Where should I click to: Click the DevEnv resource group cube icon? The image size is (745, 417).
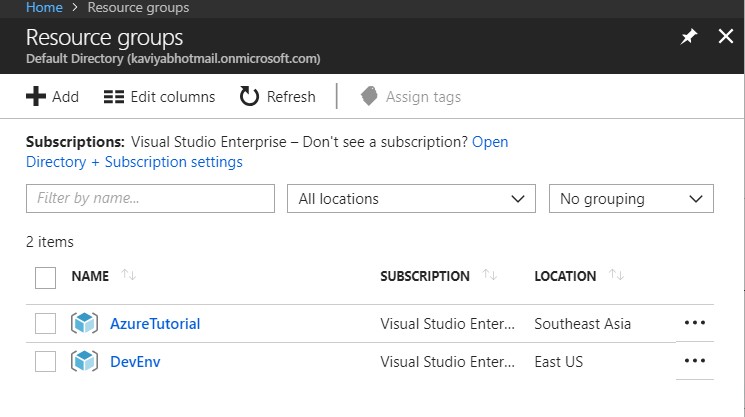(x=84, y=361)
